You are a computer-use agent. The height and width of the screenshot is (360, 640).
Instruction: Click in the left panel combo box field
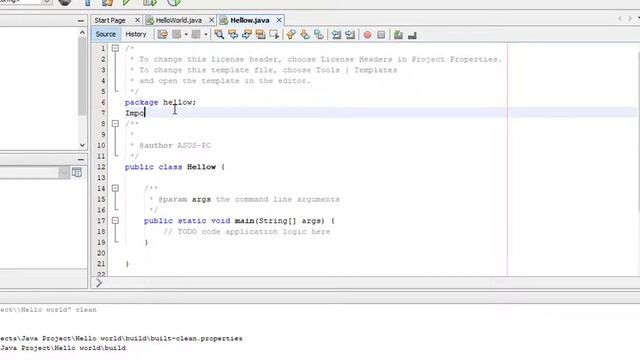point(29,173)
